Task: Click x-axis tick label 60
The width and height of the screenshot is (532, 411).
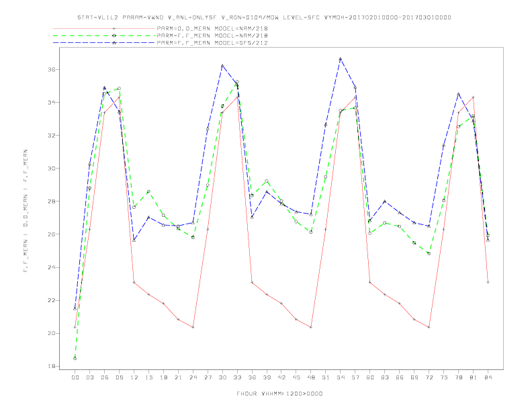Action: (x=370, y=377)
